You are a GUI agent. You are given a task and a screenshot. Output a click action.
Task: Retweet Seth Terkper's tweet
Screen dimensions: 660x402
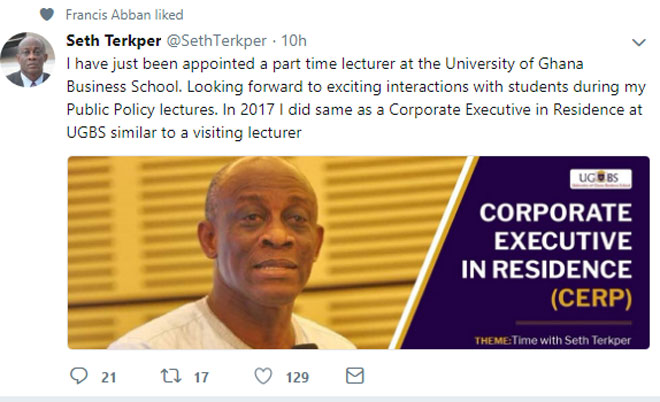pyautogui.click(x=171, y=376)
